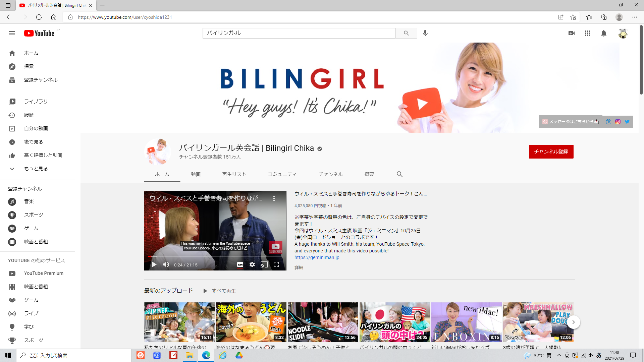Click メッセージはこちらから banner link
The height and width of the screenshot is (362, 644).
pyautogui.click(x=571, y=122)
